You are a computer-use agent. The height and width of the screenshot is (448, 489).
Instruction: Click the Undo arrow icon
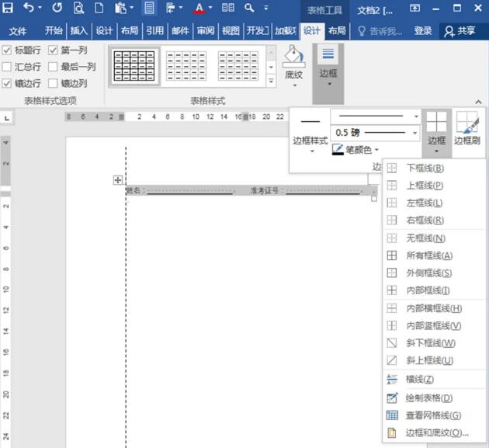tap(29, 7)
